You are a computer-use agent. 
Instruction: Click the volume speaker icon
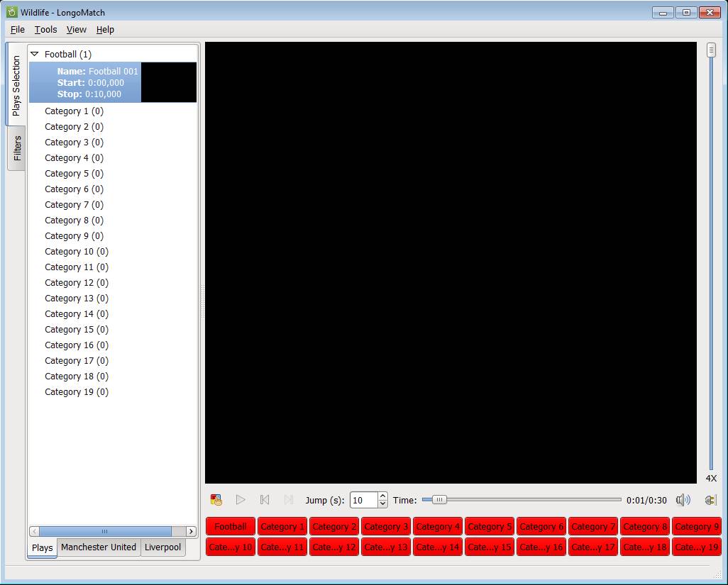pos(683,500)
